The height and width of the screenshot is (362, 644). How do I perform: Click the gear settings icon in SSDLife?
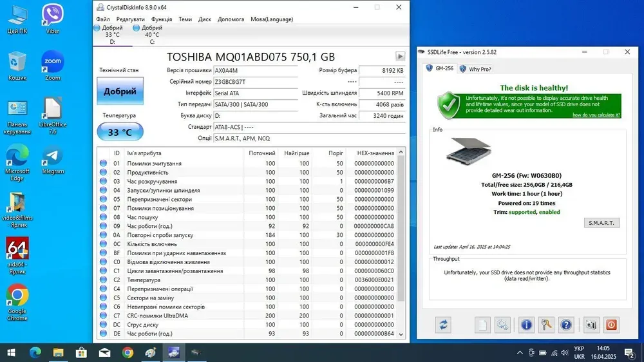coord(504,325)
